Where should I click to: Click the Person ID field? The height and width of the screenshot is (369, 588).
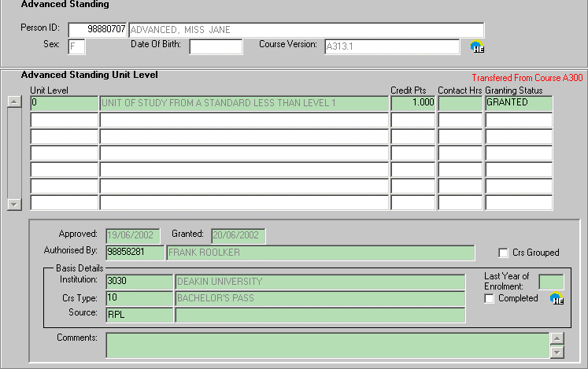coord(98,30)
